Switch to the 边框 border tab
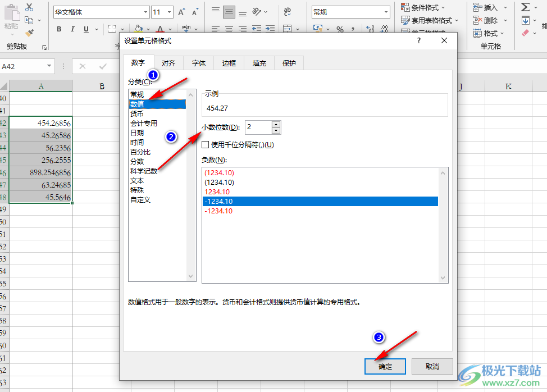 (229, 63)
